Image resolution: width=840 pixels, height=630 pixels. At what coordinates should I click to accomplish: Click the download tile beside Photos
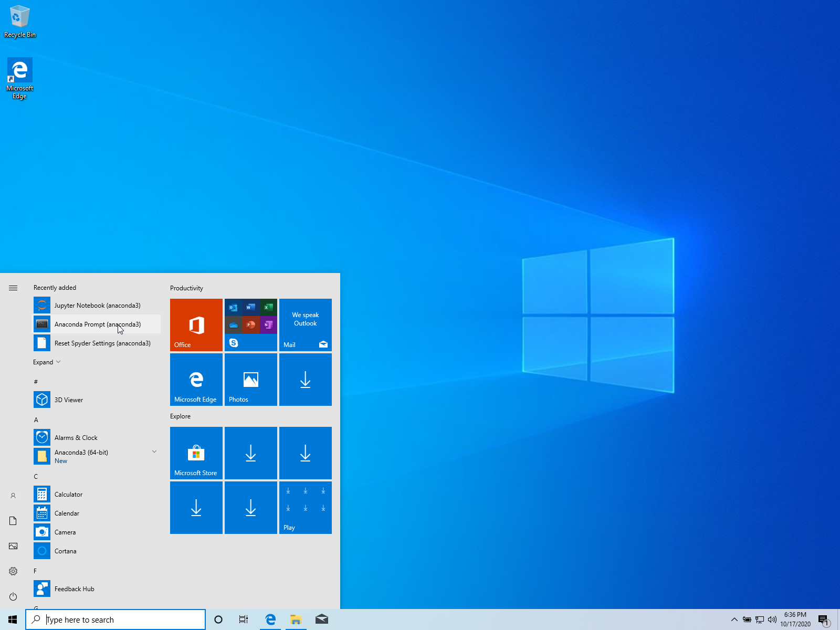(306, 380)
